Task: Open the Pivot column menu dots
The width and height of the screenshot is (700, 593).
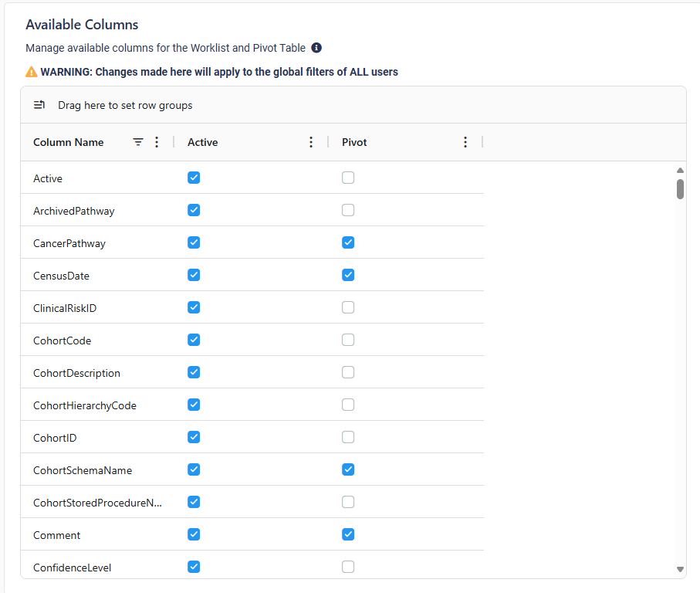Action: point(465,142)
